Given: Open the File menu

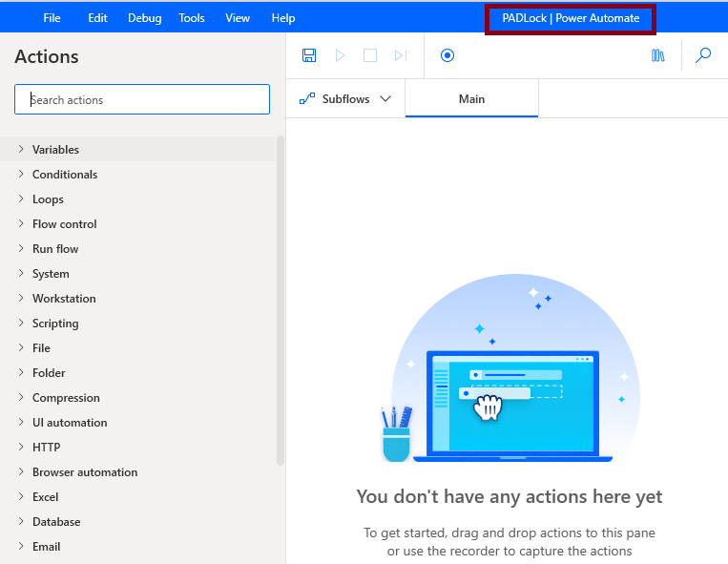Looking at the screenshot, I should (52, 18).
